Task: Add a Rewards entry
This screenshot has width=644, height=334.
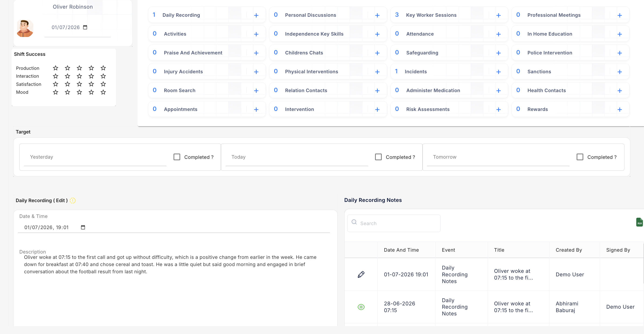Action: 620,109
